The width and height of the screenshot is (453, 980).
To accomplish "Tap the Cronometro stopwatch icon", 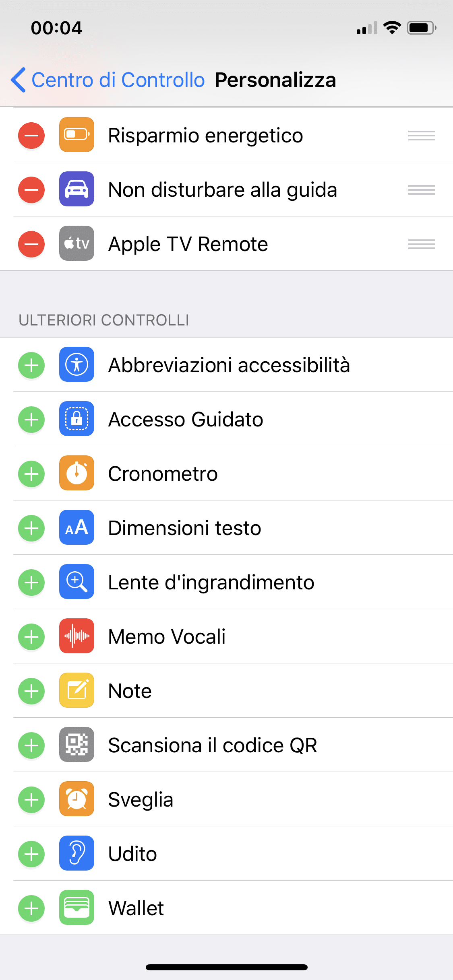I will [x=77, y=473].
